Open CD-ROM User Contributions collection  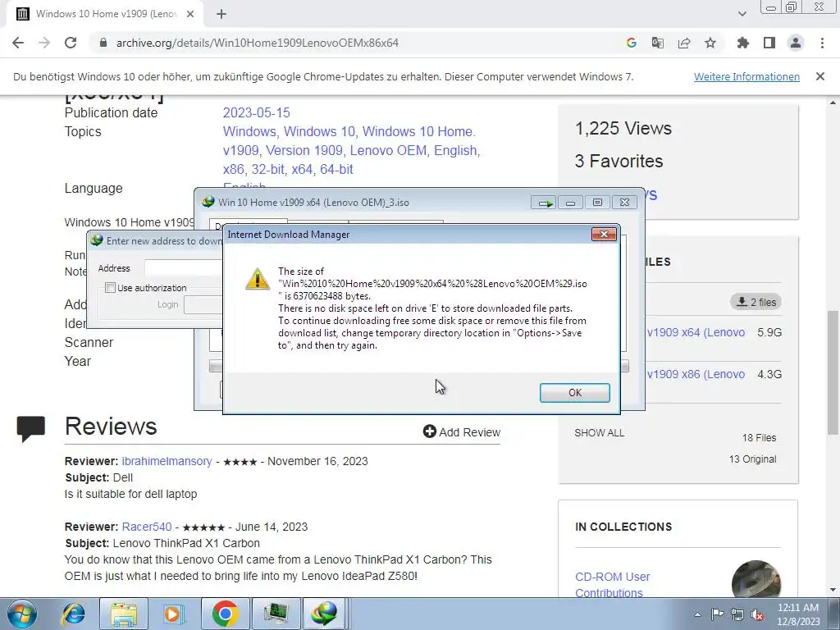pyautogui.click(x=612, y=585)
